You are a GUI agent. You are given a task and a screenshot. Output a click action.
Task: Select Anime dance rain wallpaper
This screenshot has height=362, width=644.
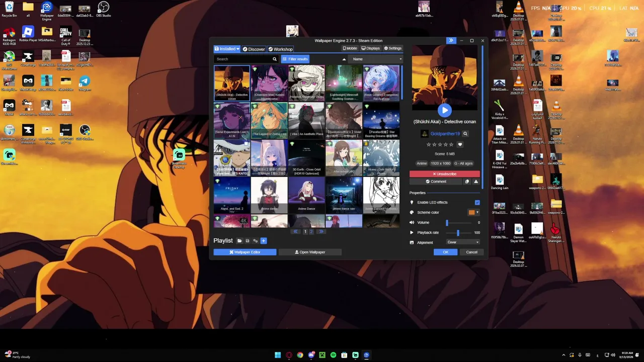pos(344,195)
